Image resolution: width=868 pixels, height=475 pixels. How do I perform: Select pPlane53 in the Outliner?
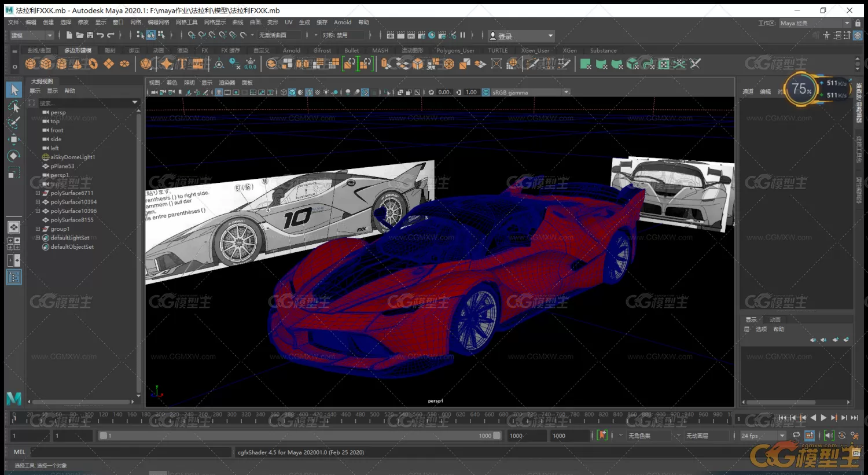click(x=62, y=166)
